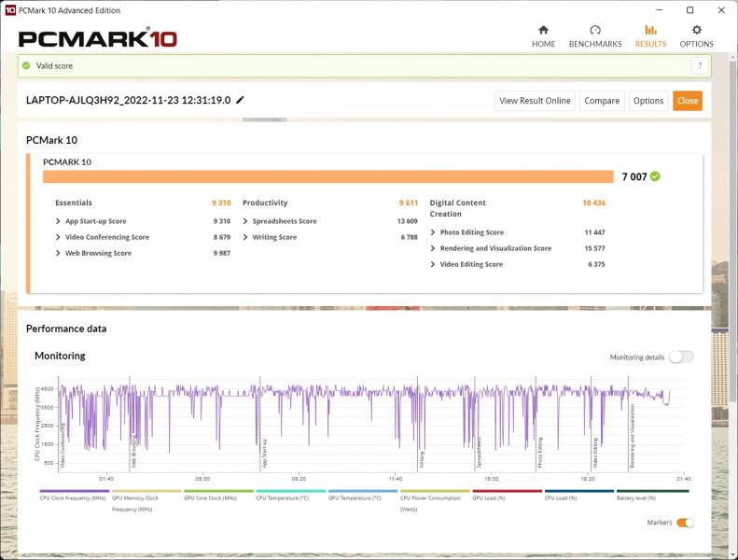Select CPU Power Consumption legend swatch
Viewport: 738px width, 560px height.
[435, 491]
